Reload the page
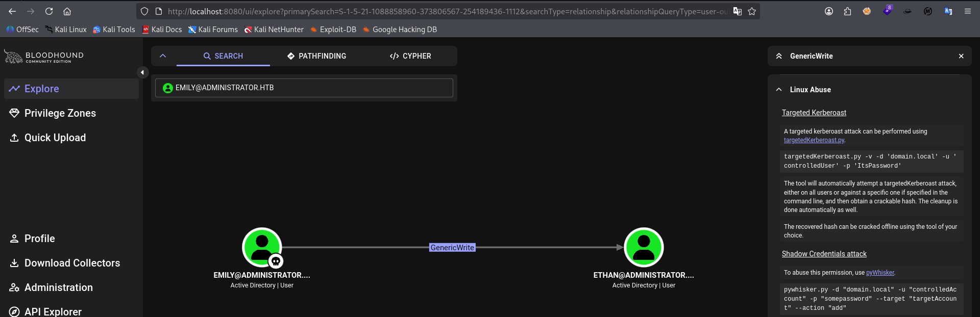 [49, 11]
